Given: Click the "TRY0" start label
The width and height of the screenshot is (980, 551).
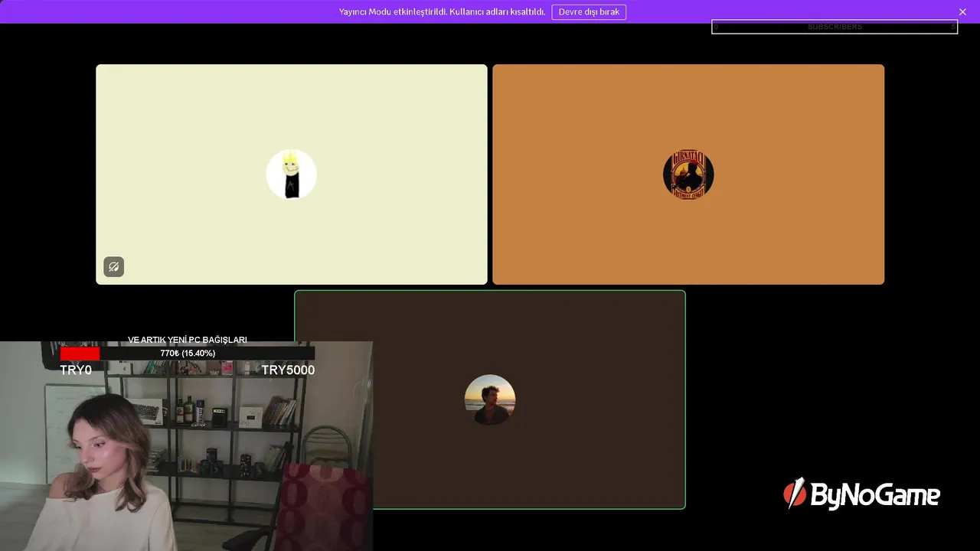Looking at the screenshot, I should [76, 370].
